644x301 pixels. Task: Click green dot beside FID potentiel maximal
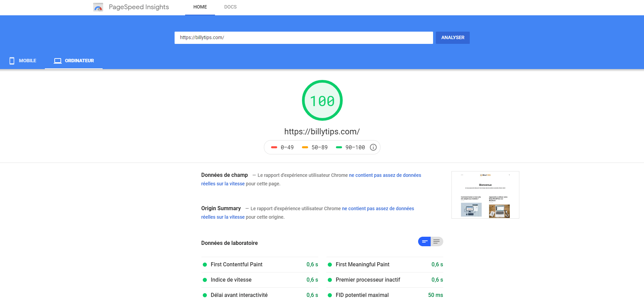click(330, 295)
